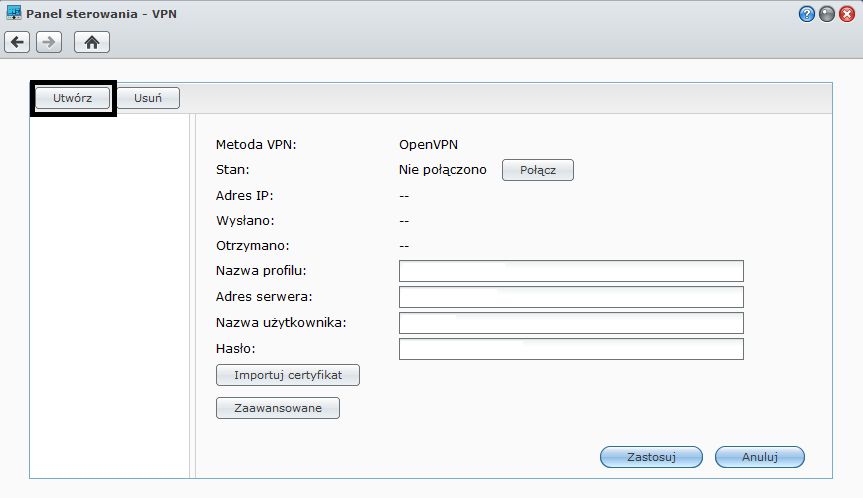This screenshot has width=863, height=498.
Task: Focus the Hasło password field
Action: (571, 349)
